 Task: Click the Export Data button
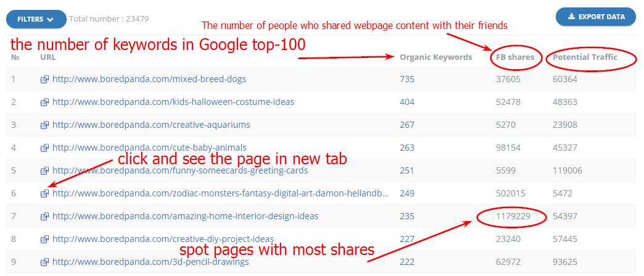[595, 17]
